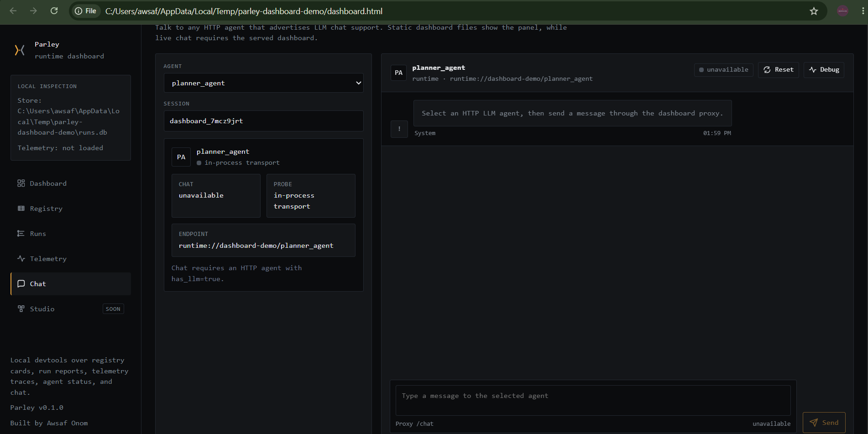The height and width of the screenshot is (434, 868).
Task: Click the LOCAL INSPECTION heading
Action: (47, 86)
